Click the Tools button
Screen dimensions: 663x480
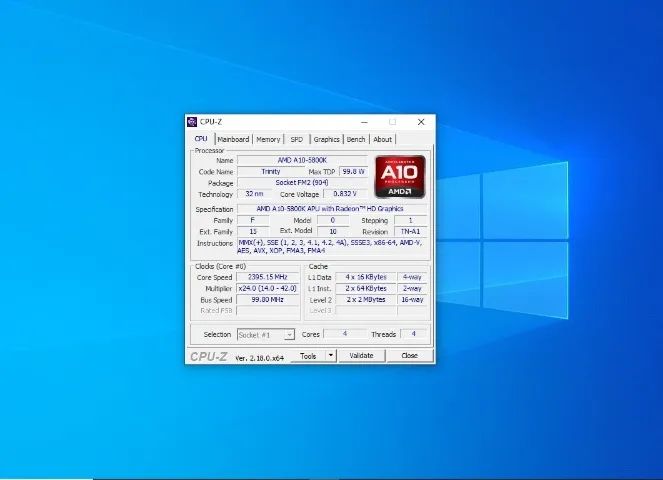(308, 356)
